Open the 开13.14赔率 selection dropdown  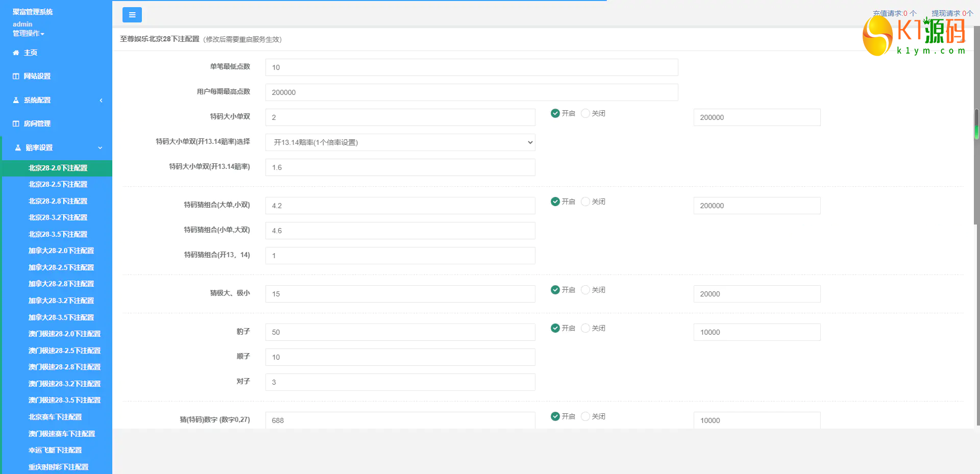(x=400, y=142)
